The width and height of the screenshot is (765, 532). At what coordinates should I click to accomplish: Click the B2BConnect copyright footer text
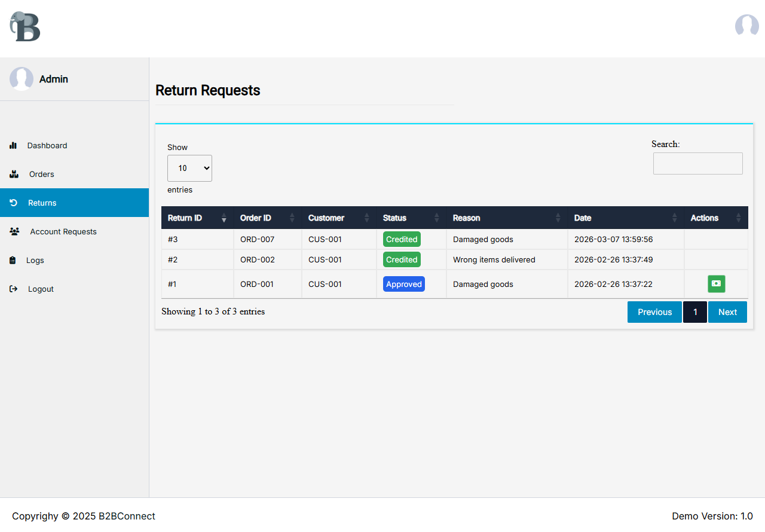pos(84,516)
